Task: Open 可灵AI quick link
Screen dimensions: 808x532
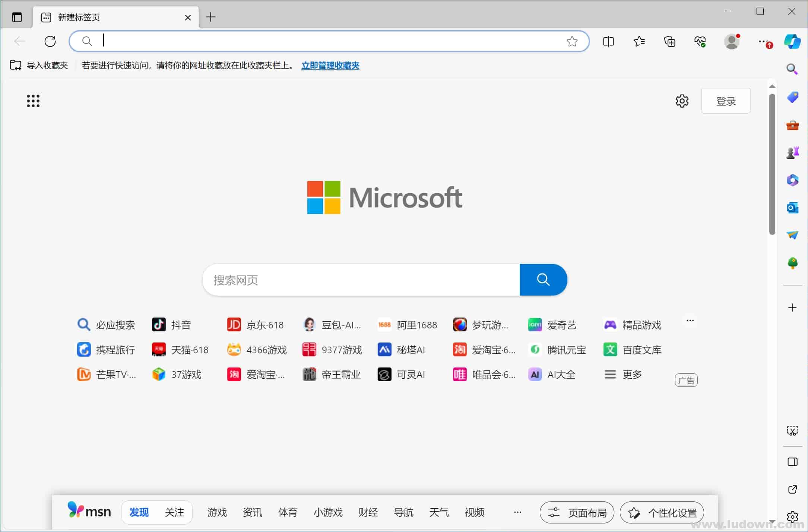Action: tap(401, 375)
